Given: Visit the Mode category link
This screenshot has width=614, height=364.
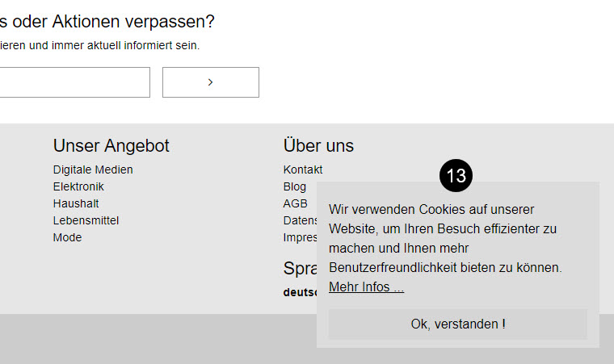Looking at the screenshot, I should click(x=67, y=237).
